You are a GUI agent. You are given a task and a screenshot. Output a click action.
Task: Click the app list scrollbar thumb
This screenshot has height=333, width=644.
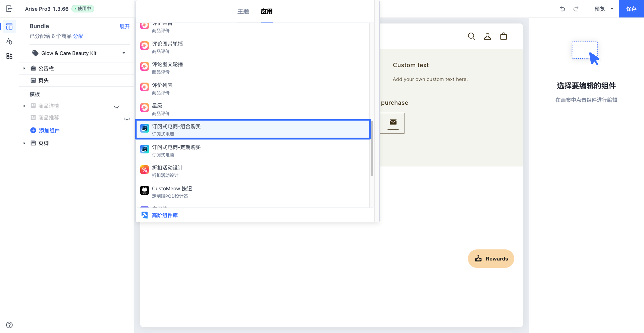[372, 149]
